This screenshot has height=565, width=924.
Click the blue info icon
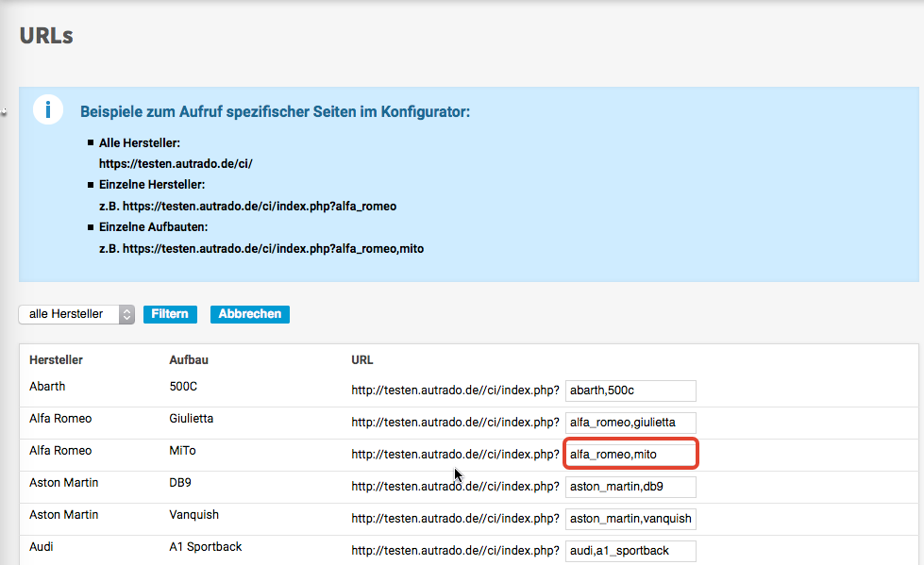48,109
